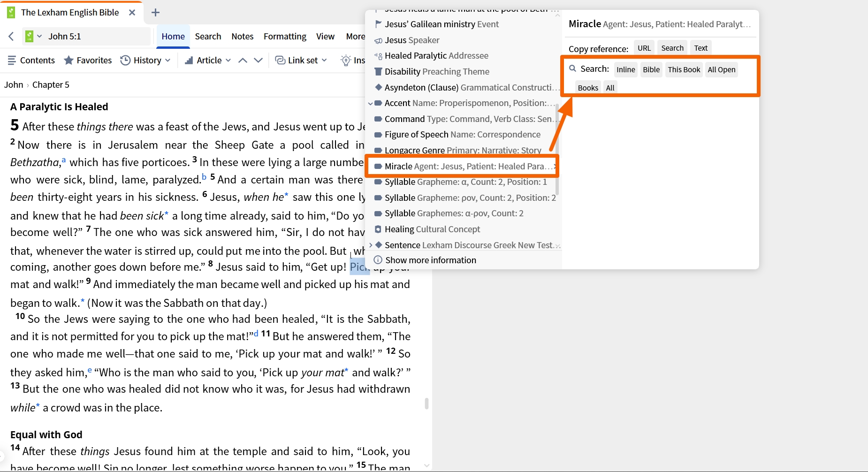Select Syllable Graphemes: α-ρον entry
Viewport: 868px width, 472px height.
pos(464,213)
